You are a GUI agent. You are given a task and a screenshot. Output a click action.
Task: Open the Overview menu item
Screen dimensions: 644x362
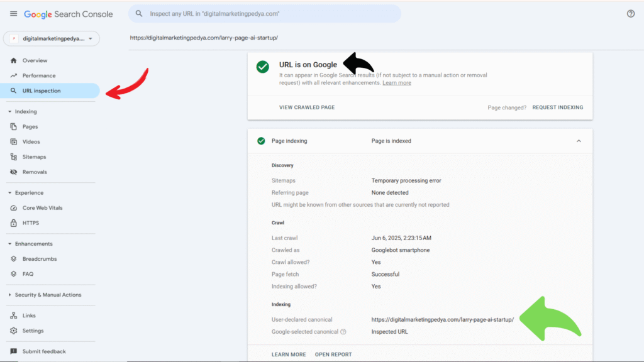50,60
